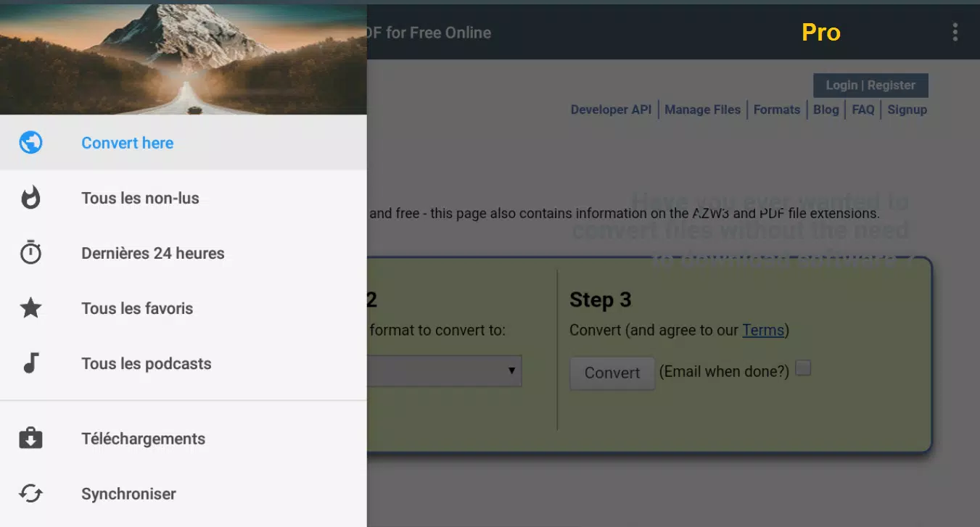Tap the flame icon for unread items

(30, 198)
